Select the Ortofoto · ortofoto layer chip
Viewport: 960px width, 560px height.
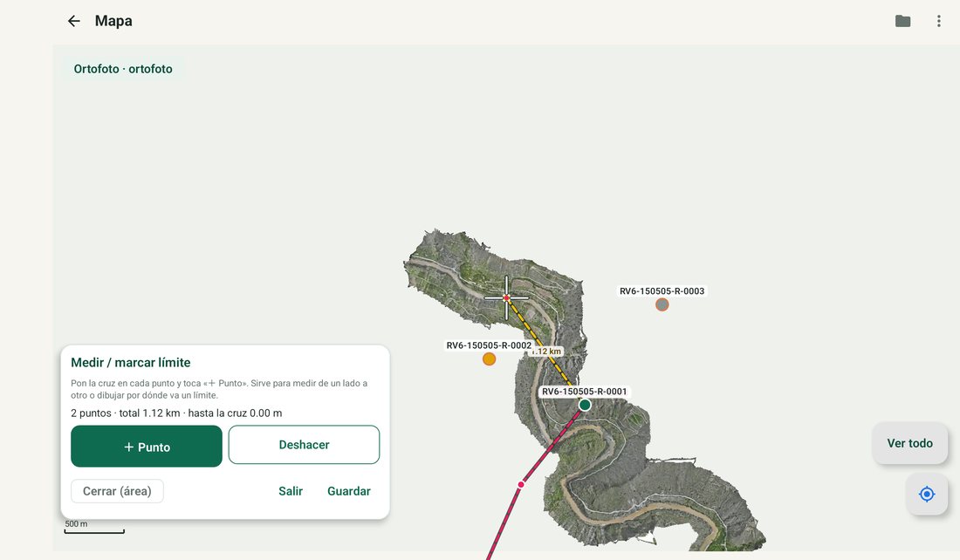click(123, 69)
